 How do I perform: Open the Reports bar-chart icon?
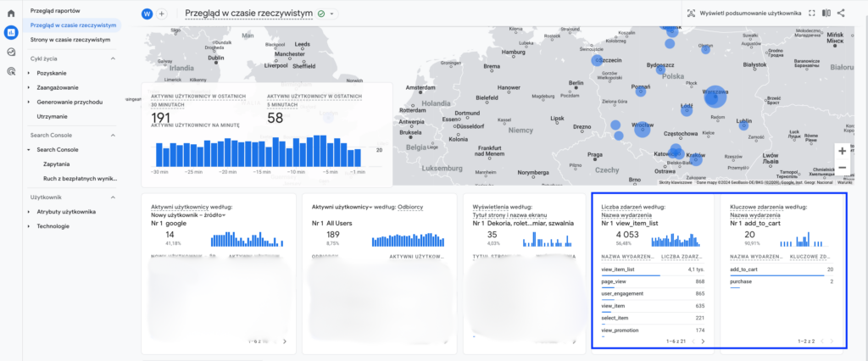point(10,32)
